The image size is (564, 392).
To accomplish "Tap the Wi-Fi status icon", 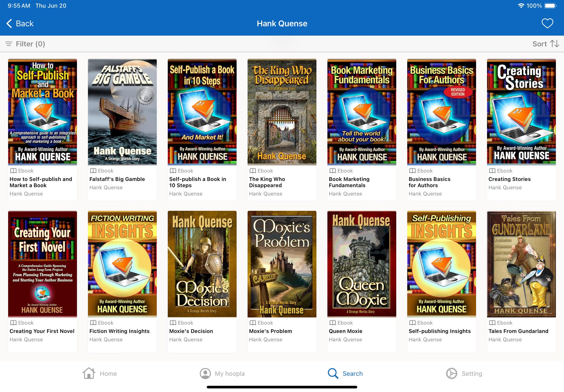I will [521, 6].
